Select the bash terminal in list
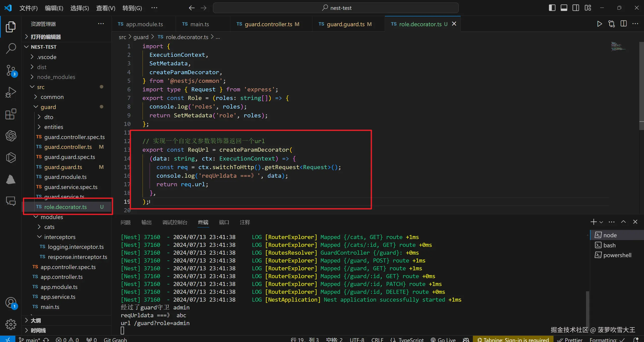 pos(609,245)
